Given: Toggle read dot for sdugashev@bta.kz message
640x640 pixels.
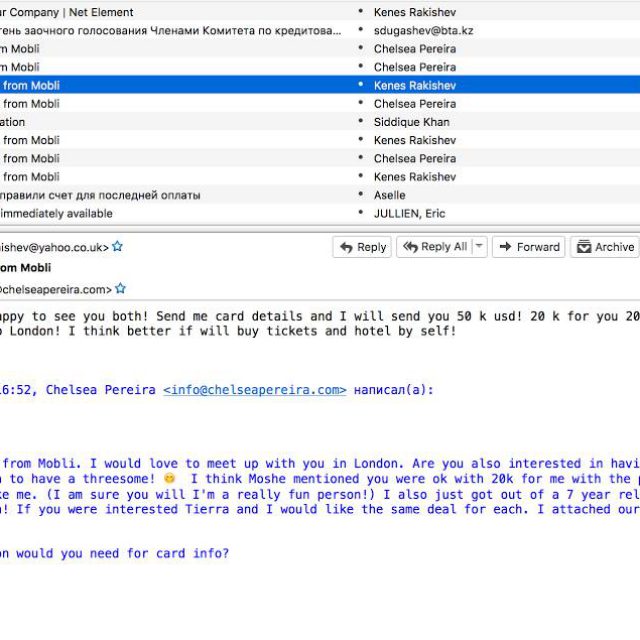Looking at the screenshot, I should click(x=360, y=31).
